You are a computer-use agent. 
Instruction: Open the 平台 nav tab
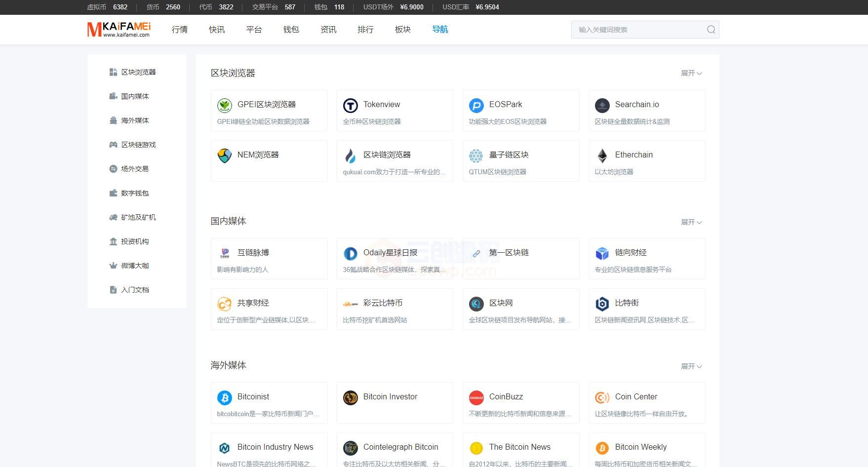coord(254,30)
